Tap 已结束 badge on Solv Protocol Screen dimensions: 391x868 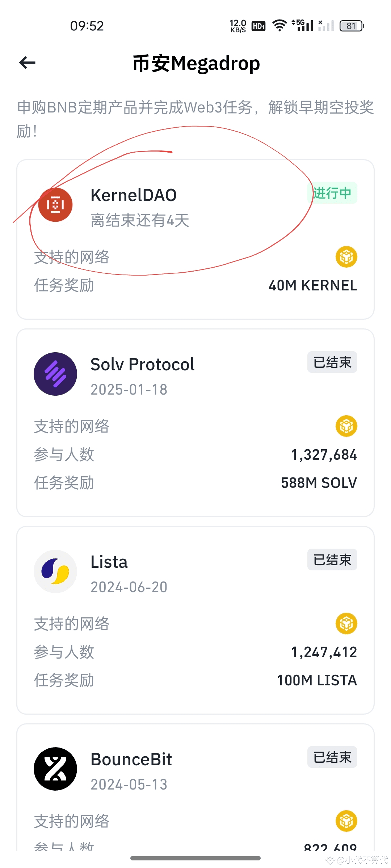click(x=332, y=362)
